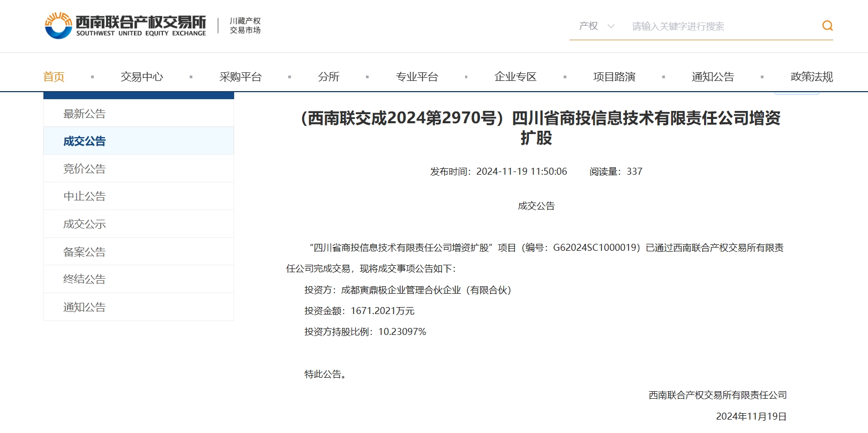Screen dimensions: 868x433
Task: Select 最新公告 in the sidebar
Action: (x=139, y=114)
